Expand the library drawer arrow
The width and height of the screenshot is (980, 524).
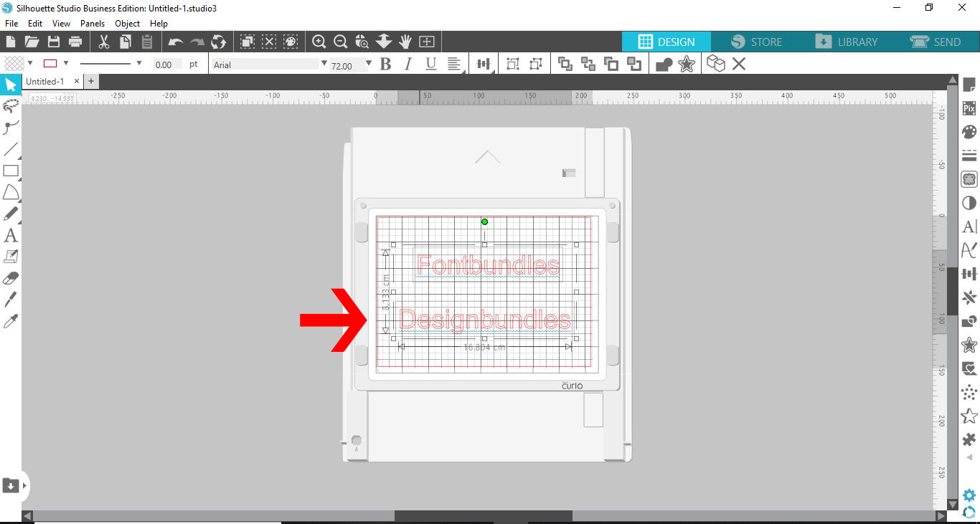24,485
